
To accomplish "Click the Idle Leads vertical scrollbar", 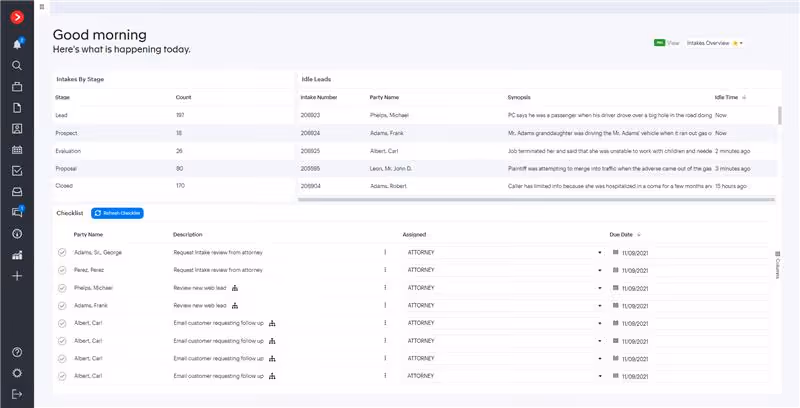I will coord(779,115).
